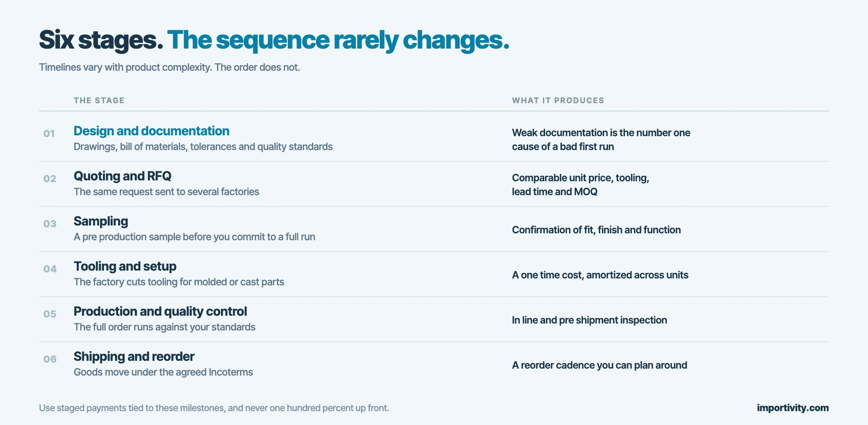Click the Six stages main title

point(274,40)
